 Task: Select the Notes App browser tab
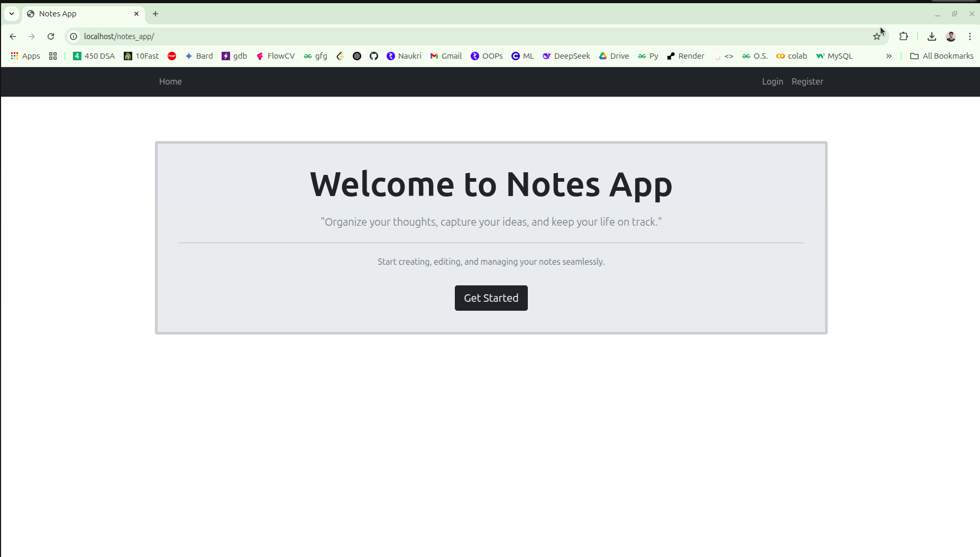pyautogui.click(x=82, y=14)
